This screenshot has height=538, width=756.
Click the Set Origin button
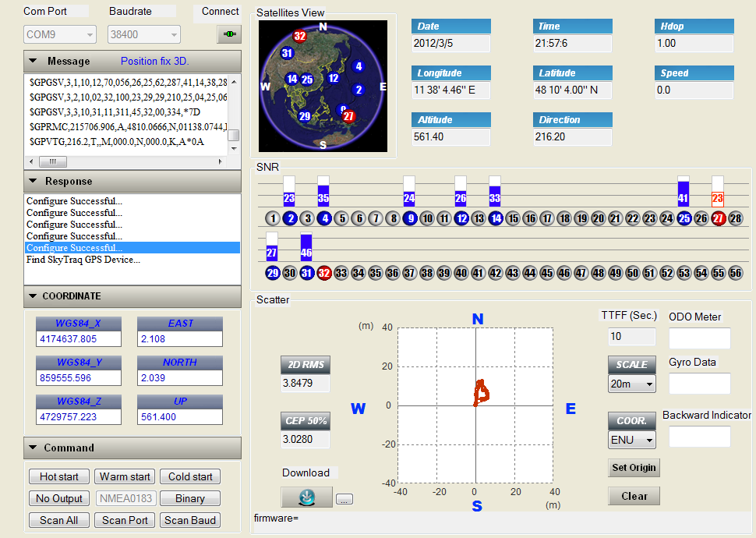pyautogui.click(x=634, y=468)
